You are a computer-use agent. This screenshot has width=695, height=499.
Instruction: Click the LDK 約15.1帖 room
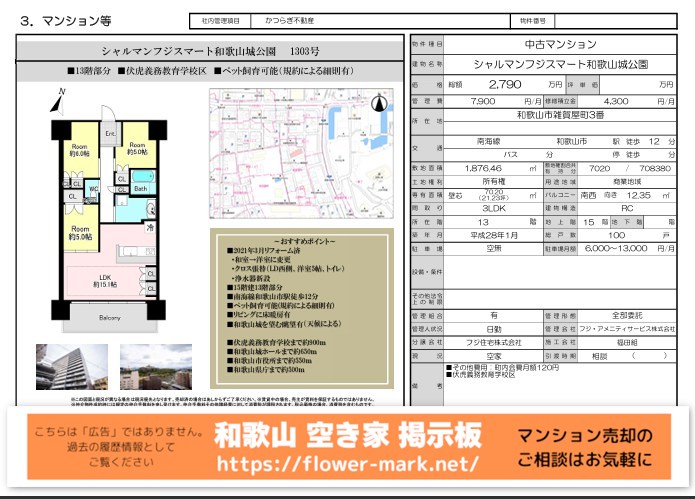(x=105, y=282)
